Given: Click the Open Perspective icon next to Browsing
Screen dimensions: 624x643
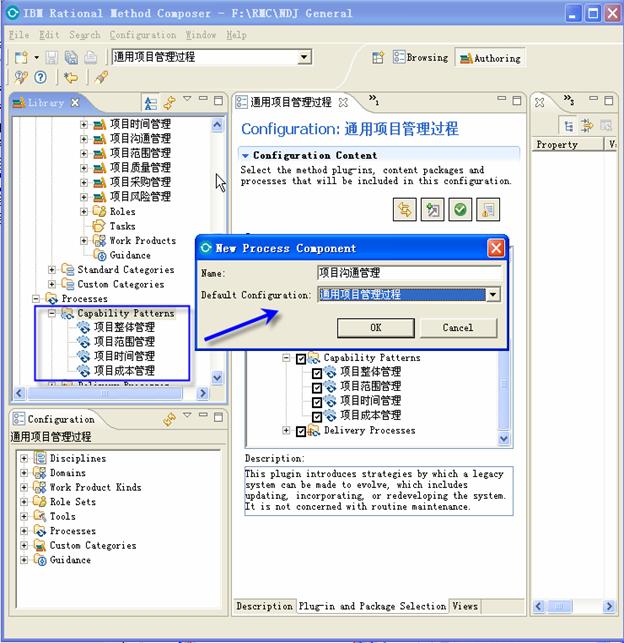Looking at the screenshot, I should [378, 57].
